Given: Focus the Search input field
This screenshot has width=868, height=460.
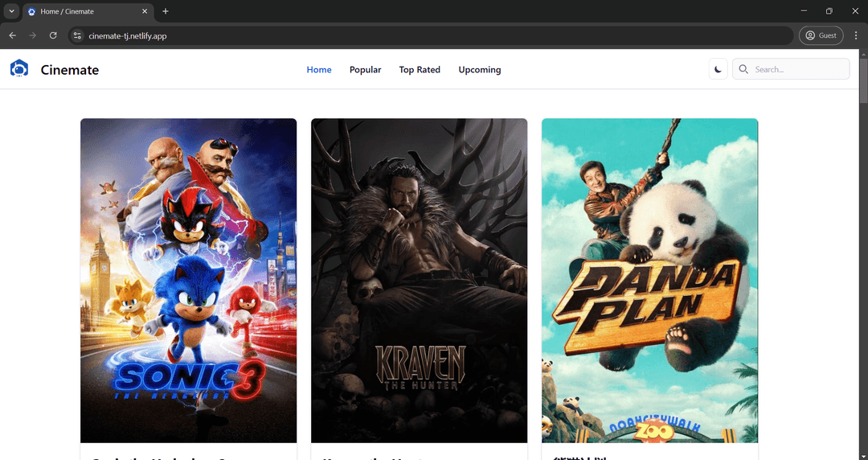Looking at the screenshot, I should pos(791,69).
